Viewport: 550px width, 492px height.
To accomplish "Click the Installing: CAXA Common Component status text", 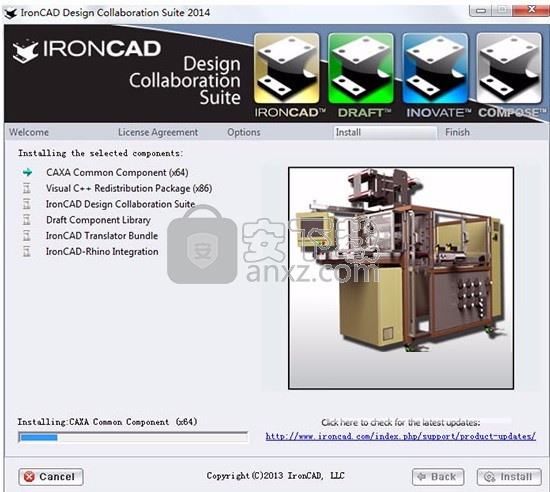I will [x=107, y=422].
